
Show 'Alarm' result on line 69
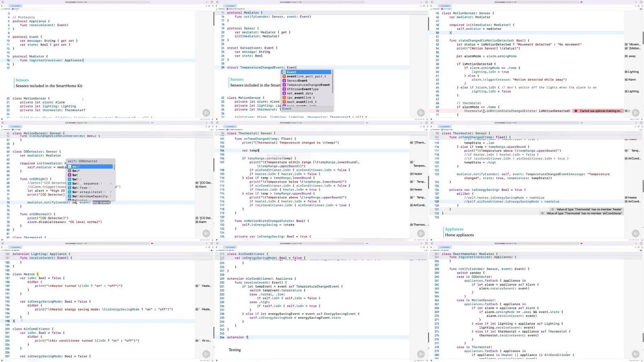click(x=201, y=187)
